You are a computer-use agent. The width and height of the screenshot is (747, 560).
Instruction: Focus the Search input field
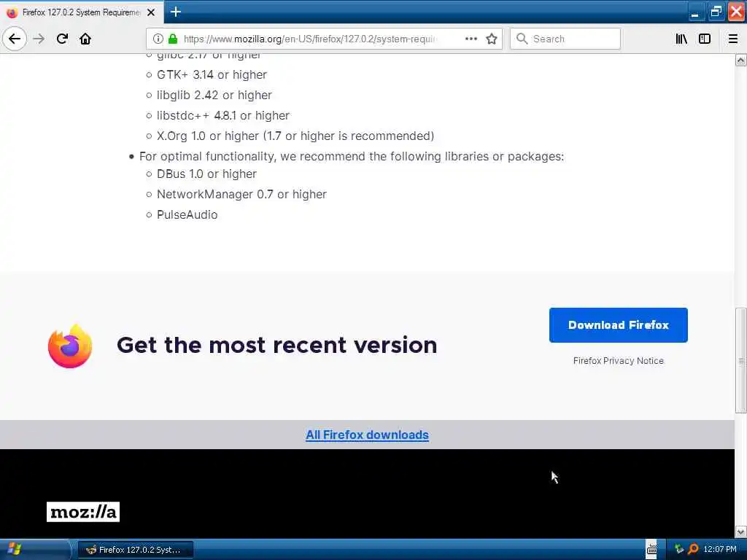coord(565,39)
